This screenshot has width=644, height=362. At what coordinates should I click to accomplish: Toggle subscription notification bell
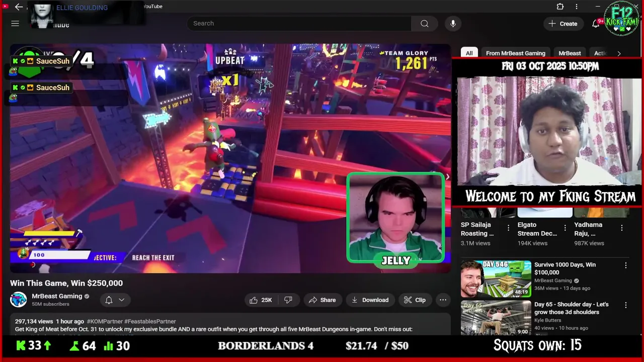click(x=109, y=300)
